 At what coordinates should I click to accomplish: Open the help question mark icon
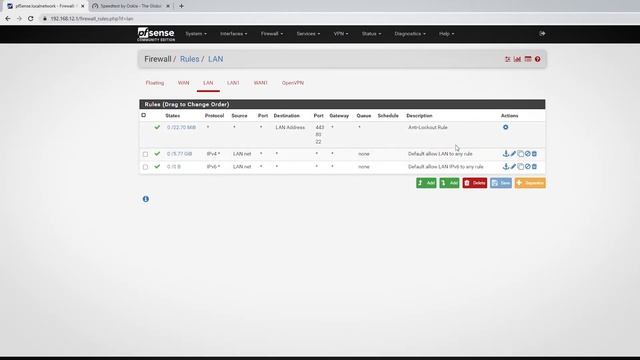[538, 59]
